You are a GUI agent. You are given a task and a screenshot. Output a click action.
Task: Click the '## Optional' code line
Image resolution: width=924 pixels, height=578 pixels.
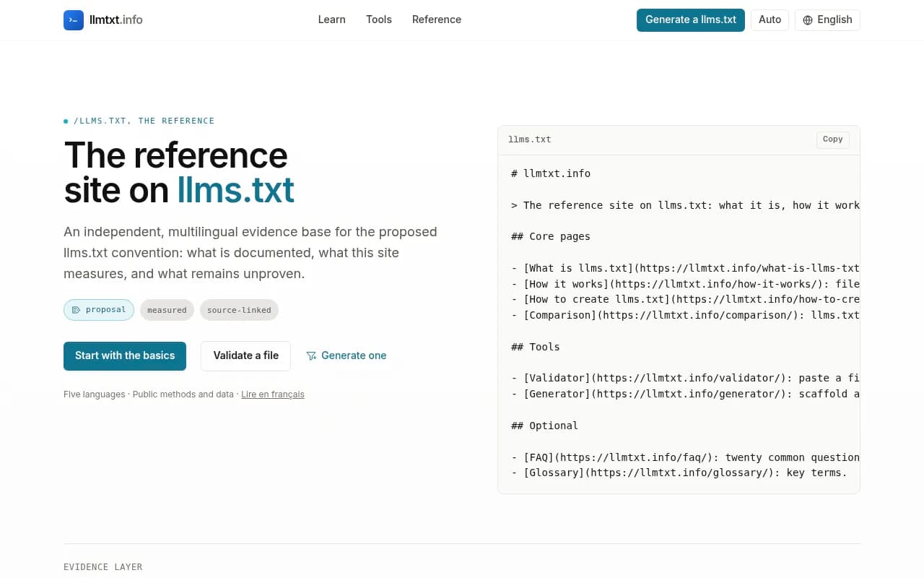545,426
